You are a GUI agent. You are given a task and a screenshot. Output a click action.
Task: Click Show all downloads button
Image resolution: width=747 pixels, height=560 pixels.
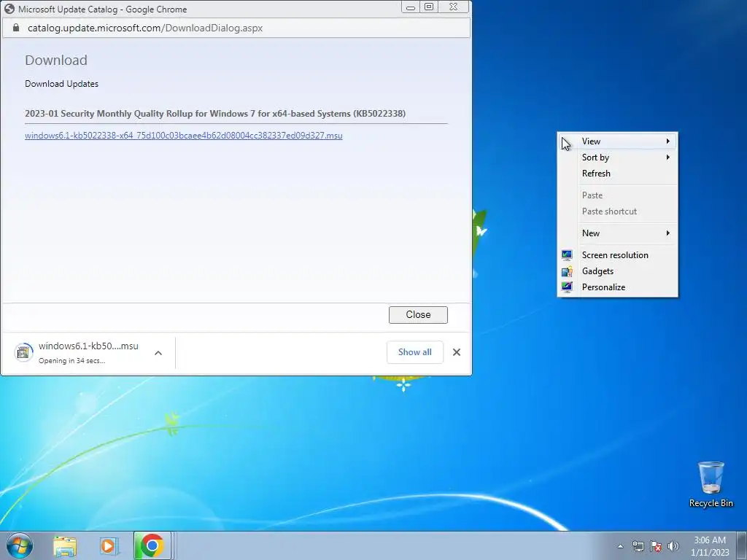click(415, 352)
